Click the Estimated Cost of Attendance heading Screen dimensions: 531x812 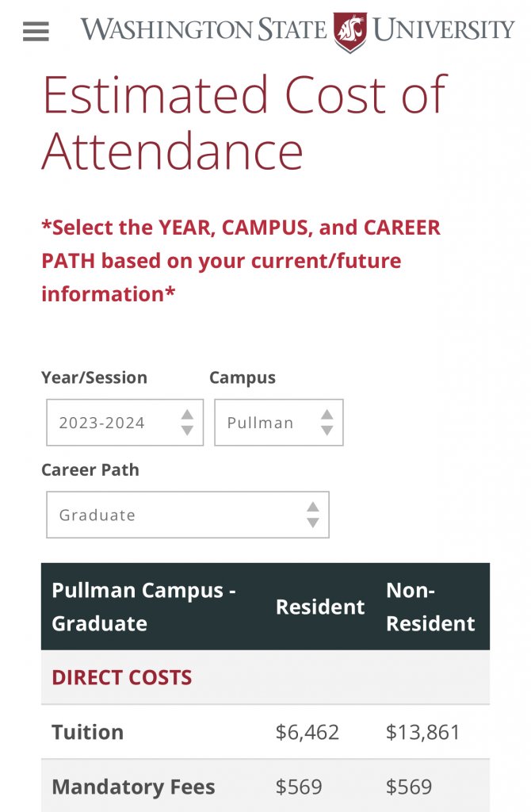244,123
